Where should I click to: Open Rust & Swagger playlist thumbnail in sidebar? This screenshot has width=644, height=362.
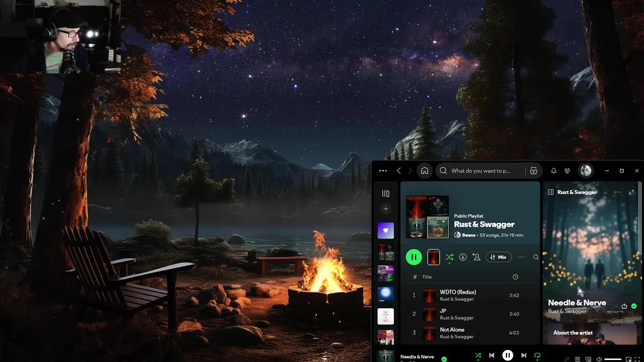(386, 252)
